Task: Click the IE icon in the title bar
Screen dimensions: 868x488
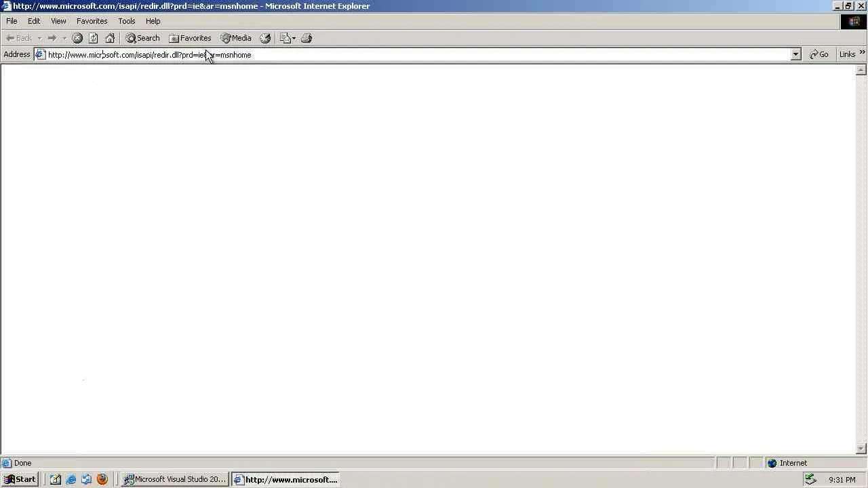Action: pos(6,6)
